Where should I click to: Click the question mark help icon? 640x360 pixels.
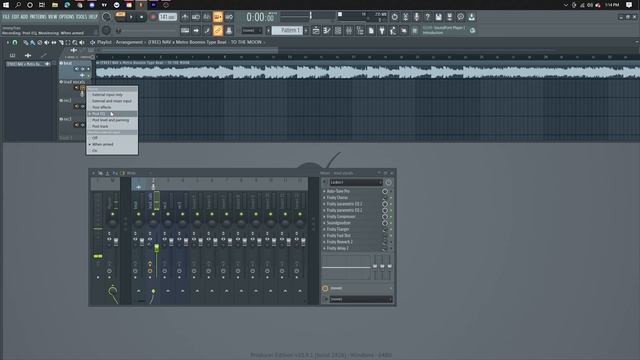(427, 17)
